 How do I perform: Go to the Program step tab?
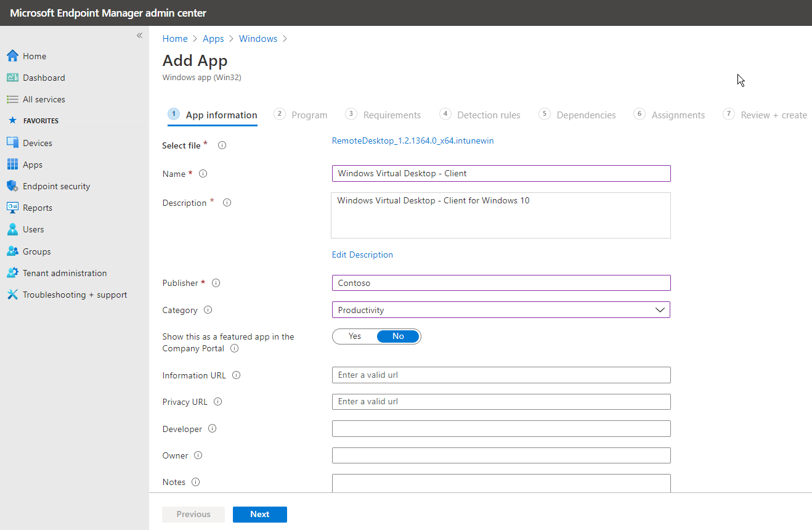click(301, 115)
